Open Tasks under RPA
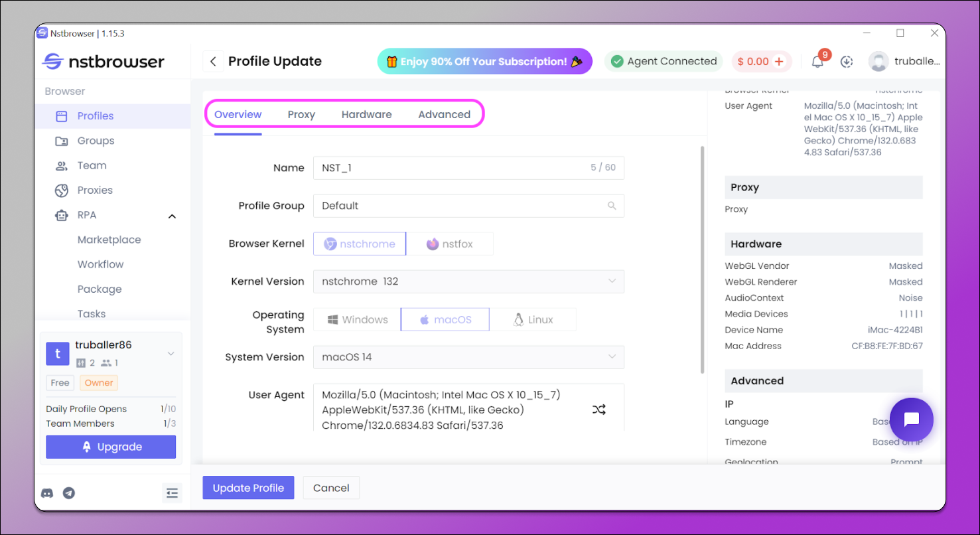 coord(92,314)
